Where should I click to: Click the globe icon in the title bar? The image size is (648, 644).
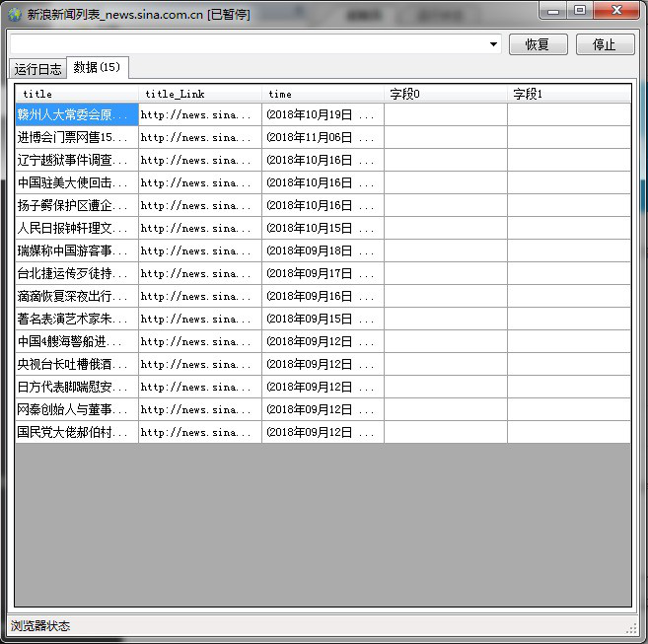tap(15, 15)
